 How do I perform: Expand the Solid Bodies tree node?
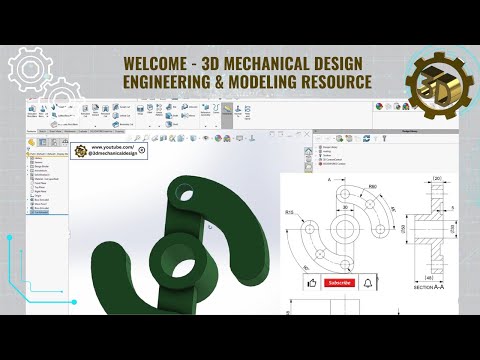pos(28,175)
